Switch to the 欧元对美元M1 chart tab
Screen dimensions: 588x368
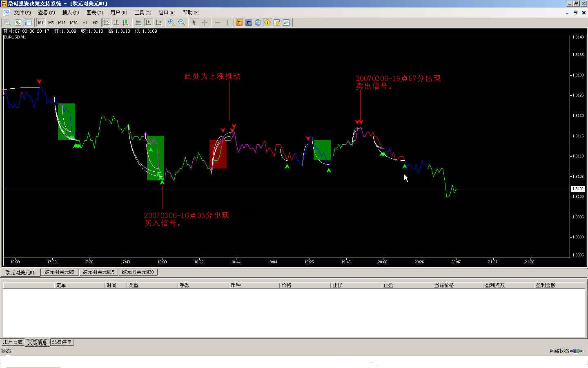[20, 272]
